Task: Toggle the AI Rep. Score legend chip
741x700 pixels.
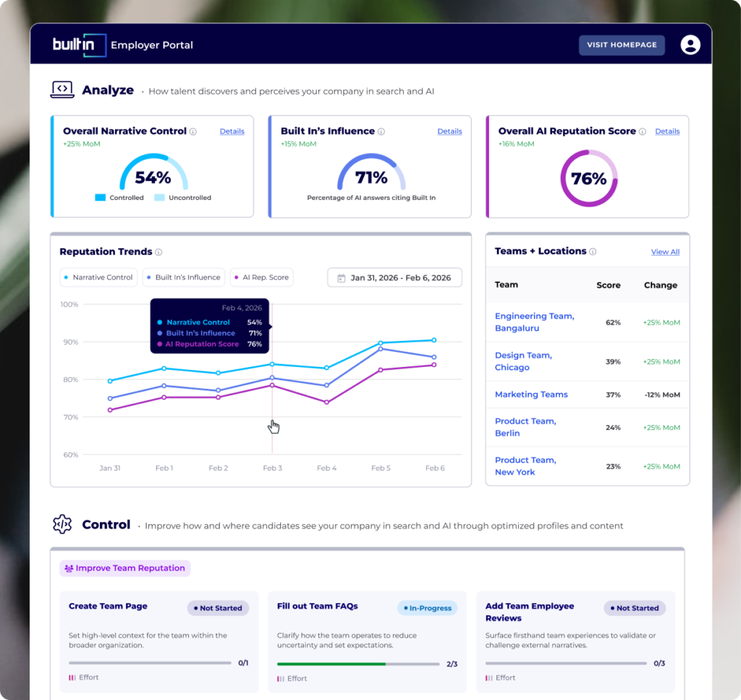Action: tap(261, 277)
